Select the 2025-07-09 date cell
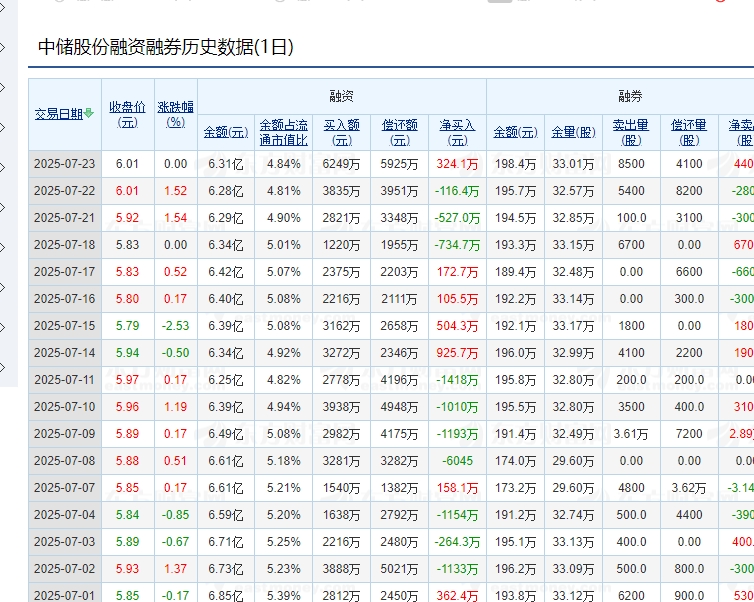754x602 pixels. point(64,434)
